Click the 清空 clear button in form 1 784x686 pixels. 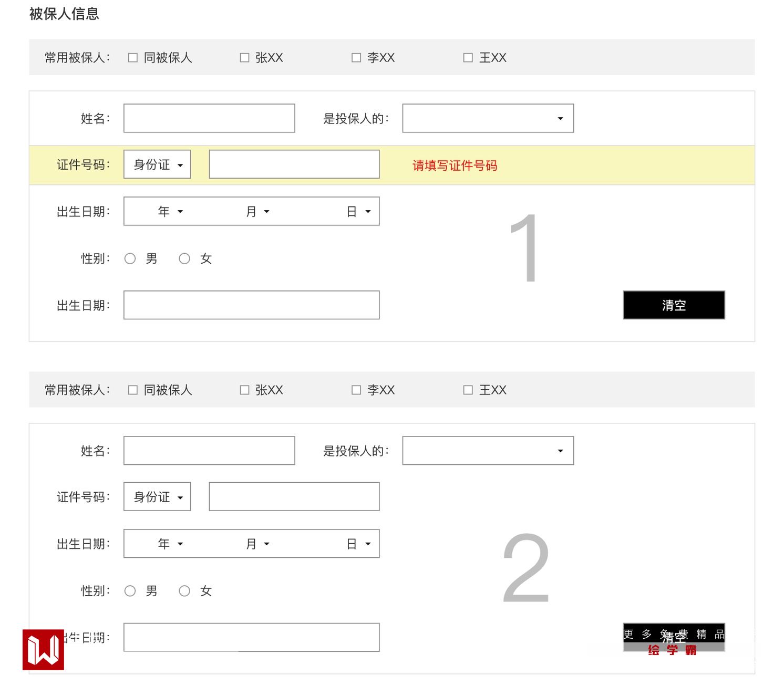[674, 305]
